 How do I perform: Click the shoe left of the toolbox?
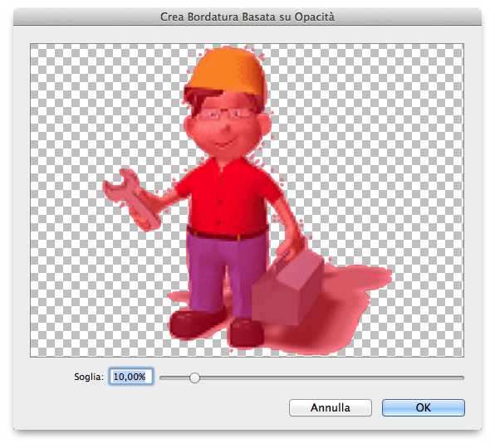click(x=246, y=333)
